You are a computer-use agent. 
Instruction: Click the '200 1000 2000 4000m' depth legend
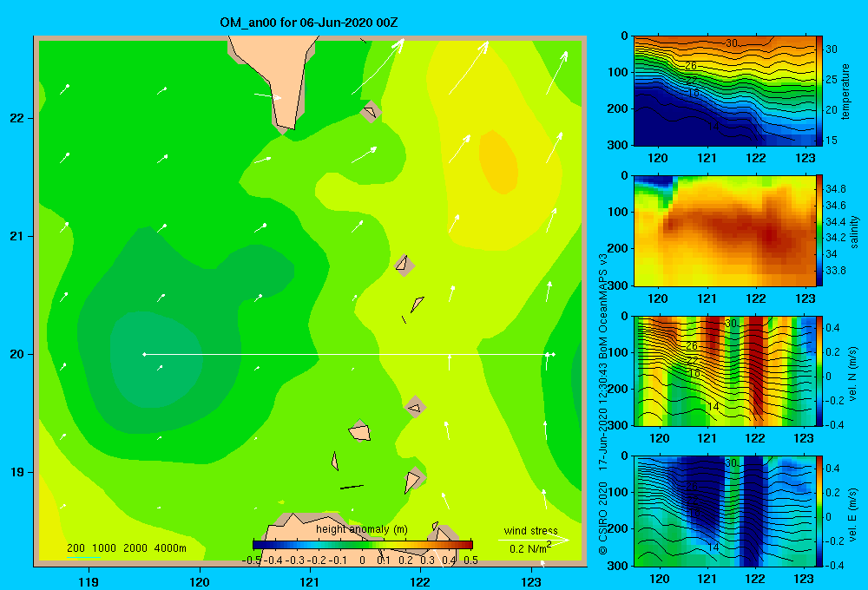[x=126, y=548]
